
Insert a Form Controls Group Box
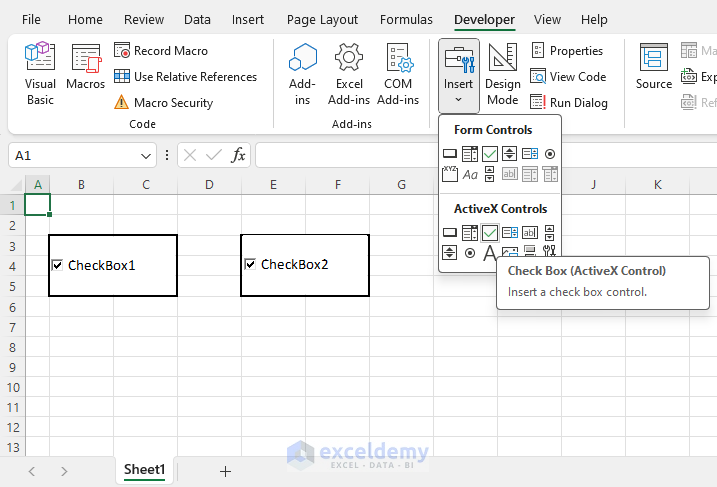pos(450,174)
